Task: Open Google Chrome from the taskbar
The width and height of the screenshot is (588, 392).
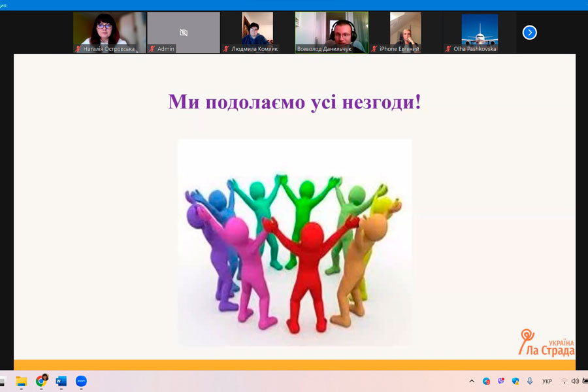Action: pos(42,381)
